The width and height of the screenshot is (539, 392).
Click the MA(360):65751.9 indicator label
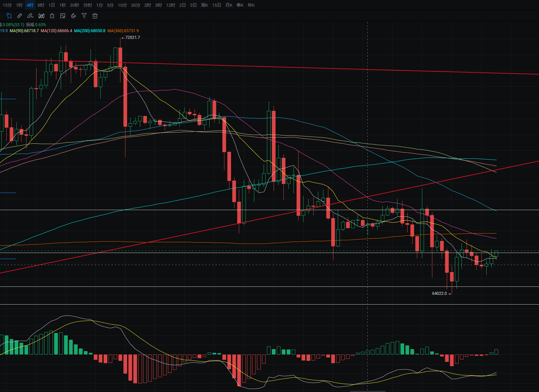(123, 30)
